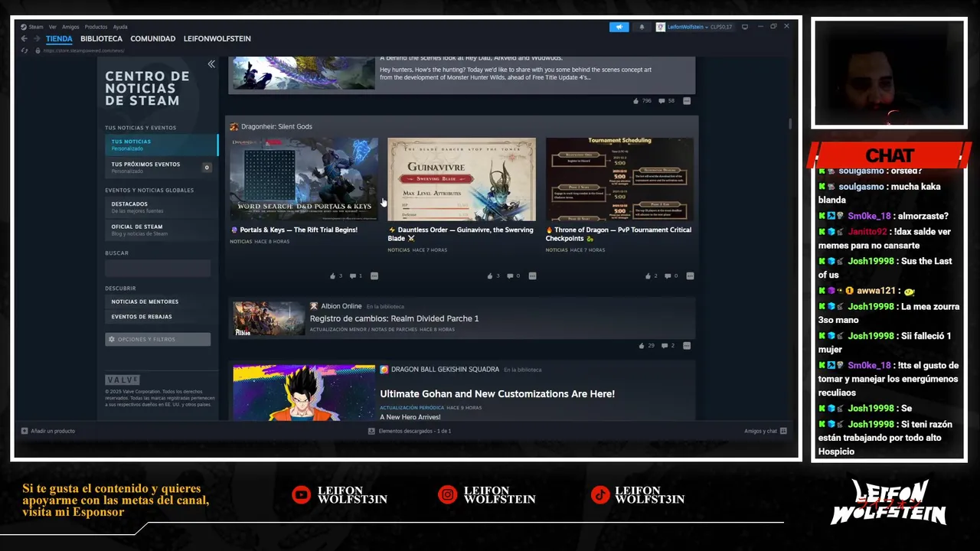Open the Amigos menu
Screen dimensions: 980x551
coord(70,27)
